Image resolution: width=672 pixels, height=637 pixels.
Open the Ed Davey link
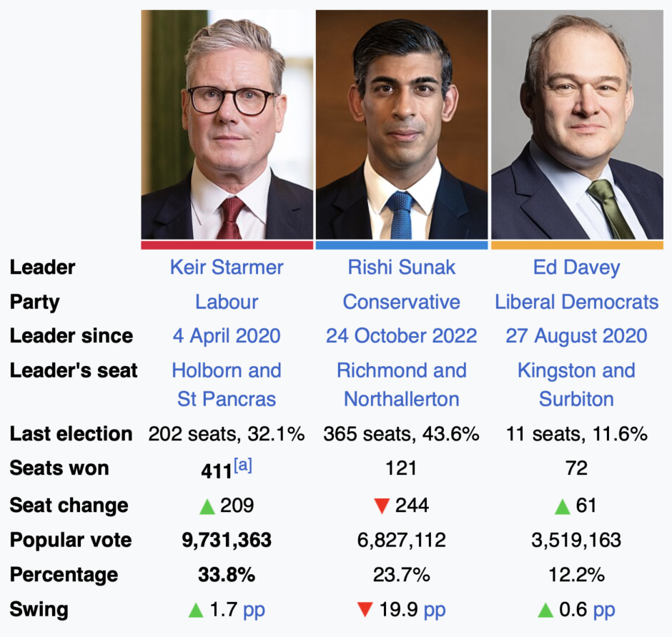[x=576, y=267]
